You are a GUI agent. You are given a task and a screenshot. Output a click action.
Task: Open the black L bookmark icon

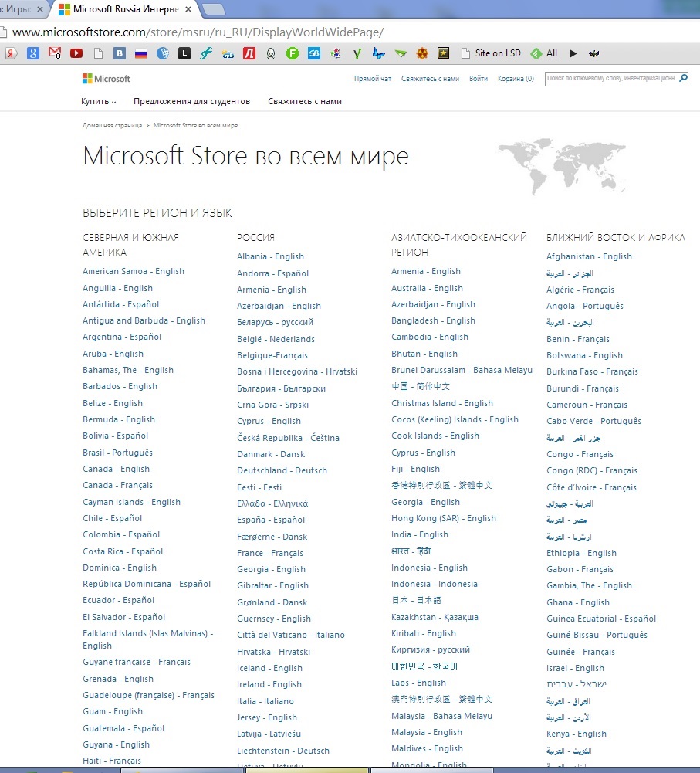(184, 53)
